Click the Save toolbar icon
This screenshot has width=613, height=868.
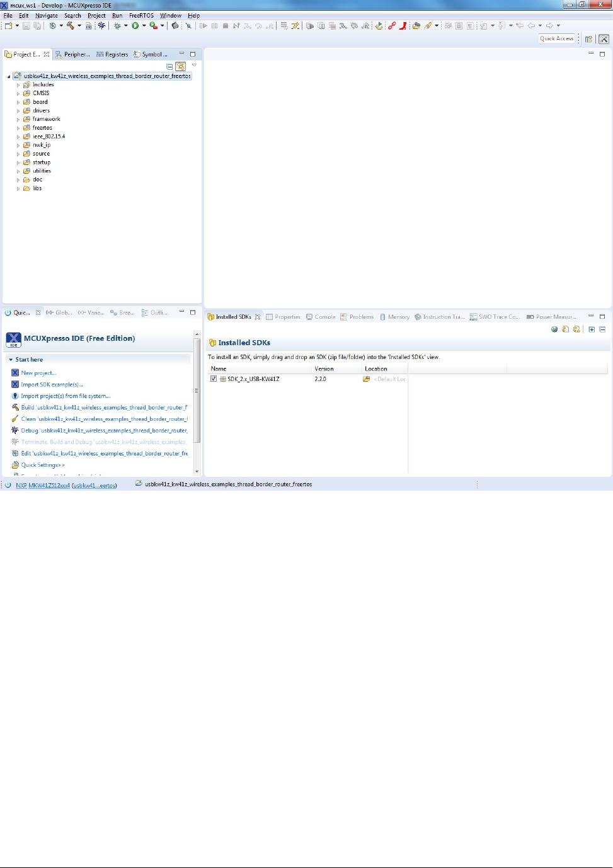click(26, 26)
